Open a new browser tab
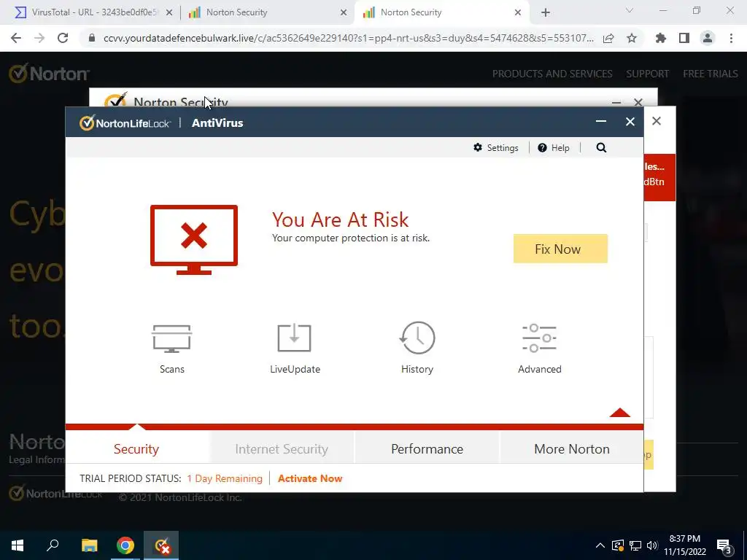Screen dimensions: 747x560 546,13
